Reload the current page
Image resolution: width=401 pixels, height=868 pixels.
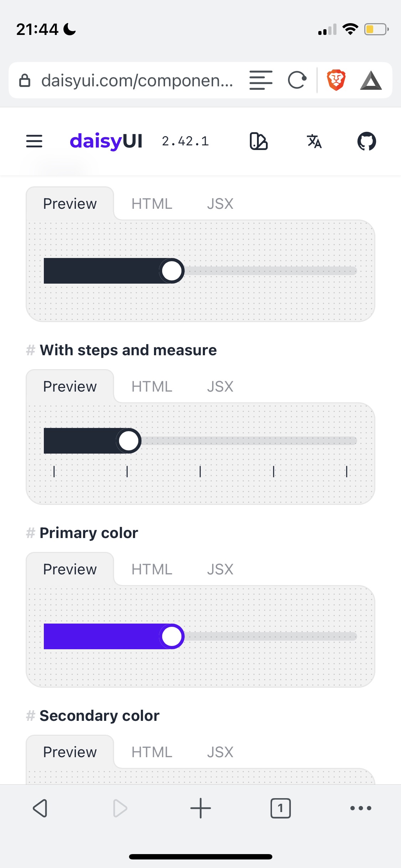[298, 80]
